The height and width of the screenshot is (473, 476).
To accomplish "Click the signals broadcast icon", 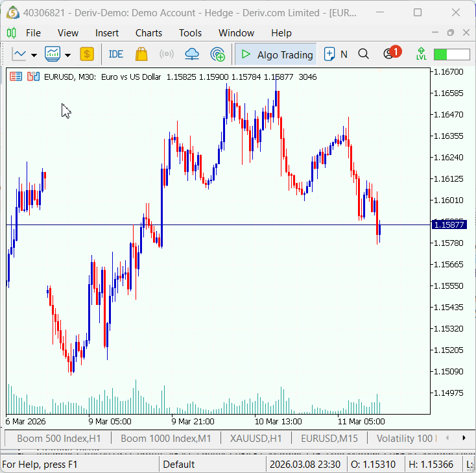I will (x=167, y=55).
